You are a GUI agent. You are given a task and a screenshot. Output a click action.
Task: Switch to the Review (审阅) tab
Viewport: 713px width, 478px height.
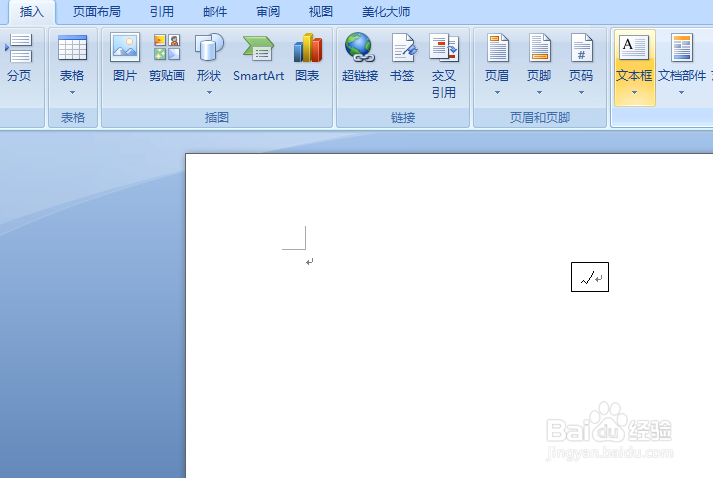click(x=268, y=12)
